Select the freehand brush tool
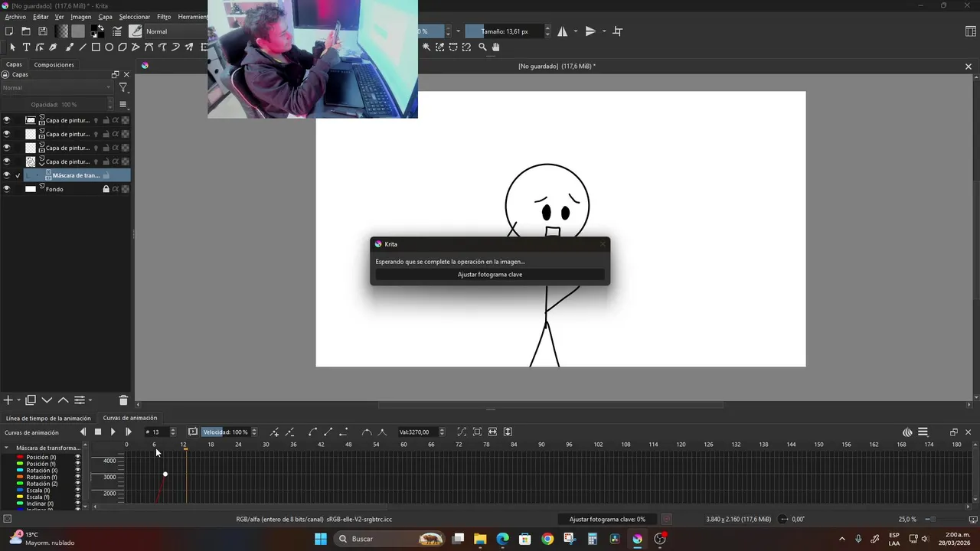 tap(69, 47)
